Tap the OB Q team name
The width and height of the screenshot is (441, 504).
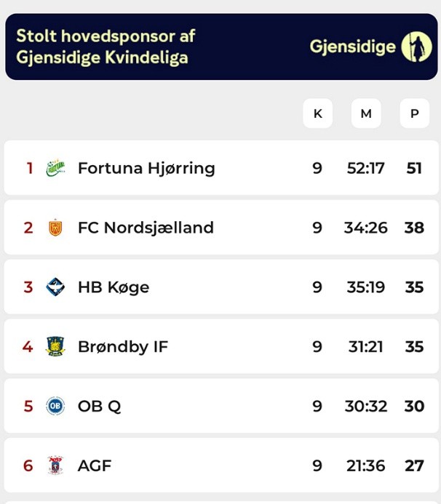click(x=100, y=406)
